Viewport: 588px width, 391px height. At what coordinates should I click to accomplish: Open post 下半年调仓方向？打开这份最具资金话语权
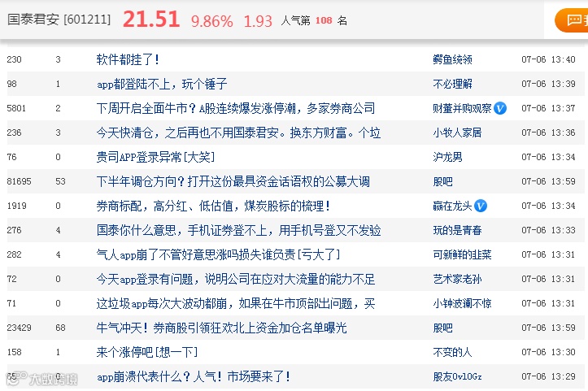point(233,181)
